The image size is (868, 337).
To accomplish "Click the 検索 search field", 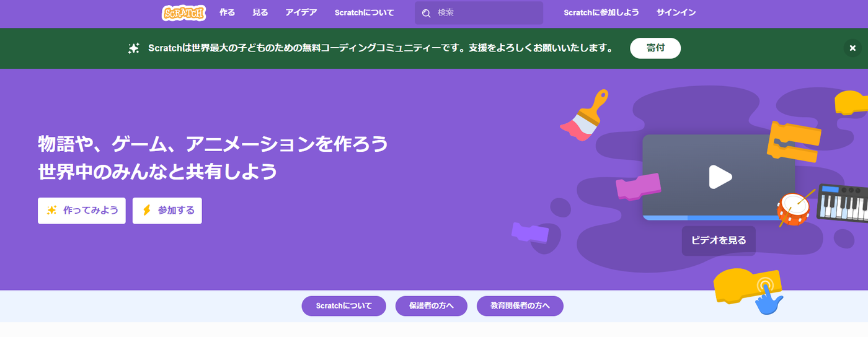I will point(479,13).
